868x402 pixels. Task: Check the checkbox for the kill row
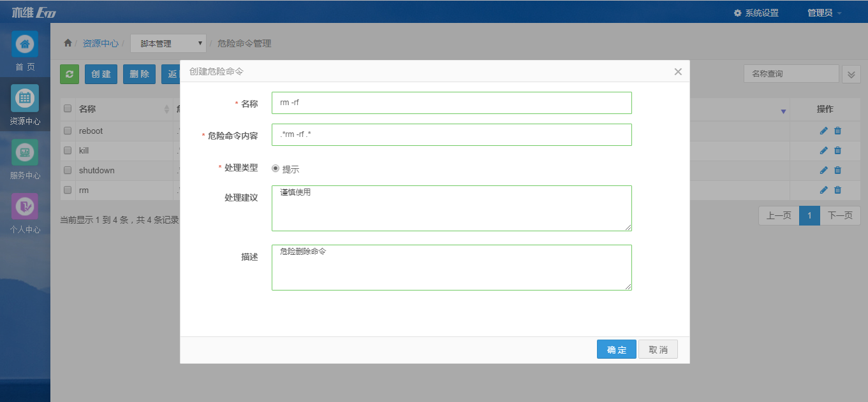pos(68,150)
